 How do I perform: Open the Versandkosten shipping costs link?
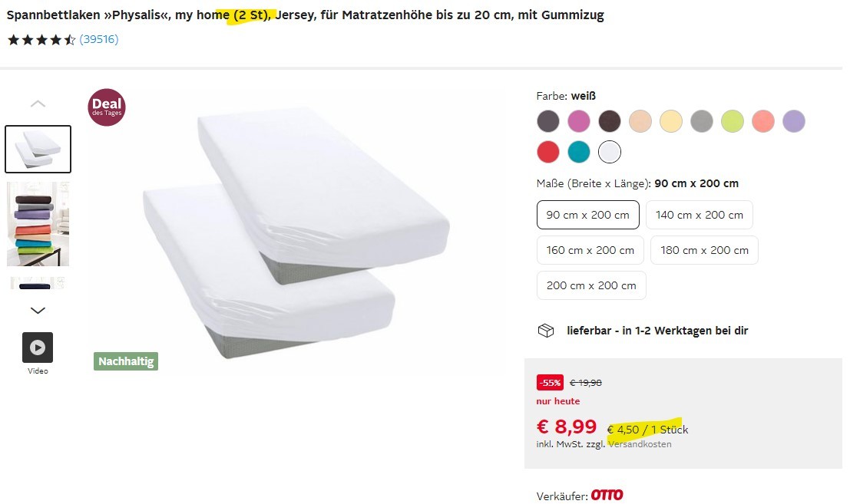coord(640,444)
